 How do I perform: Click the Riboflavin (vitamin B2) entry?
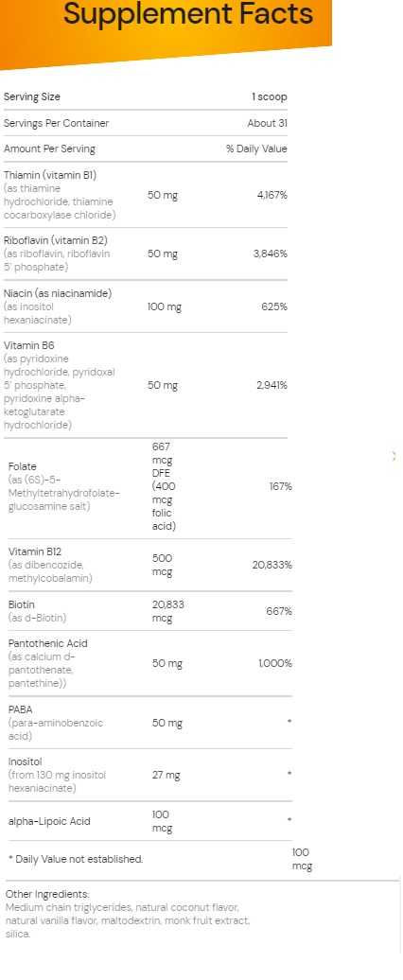[x=52, y=240]
